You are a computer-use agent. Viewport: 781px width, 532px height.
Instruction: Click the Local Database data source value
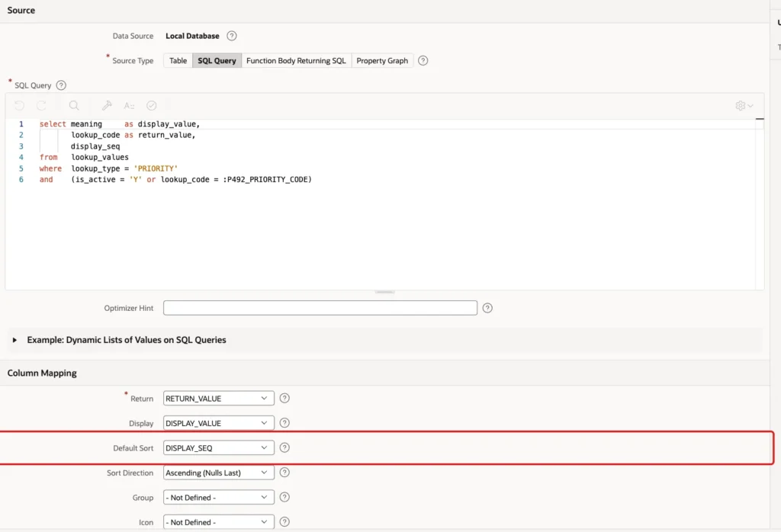[192, 36]
